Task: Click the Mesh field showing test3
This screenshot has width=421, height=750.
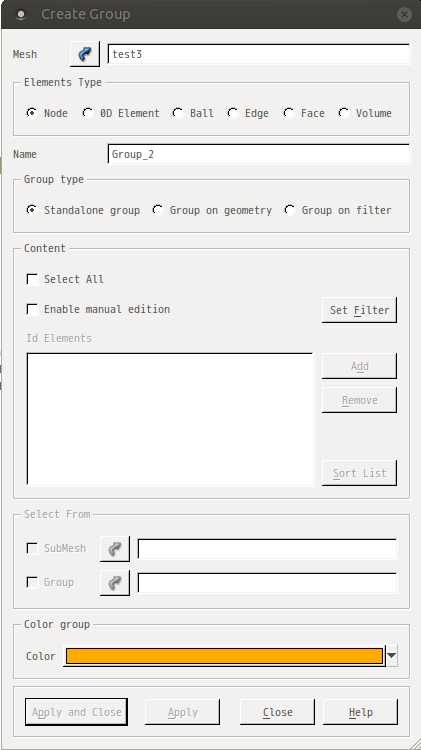Action: (x=259, y=54)
